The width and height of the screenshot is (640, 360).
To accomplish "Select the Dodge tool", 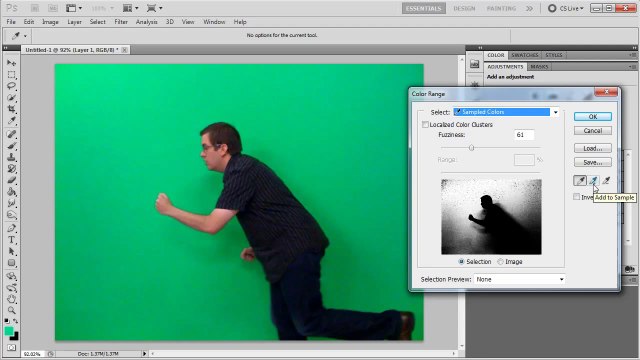I will pyautogui.click(x=11, y=215).
